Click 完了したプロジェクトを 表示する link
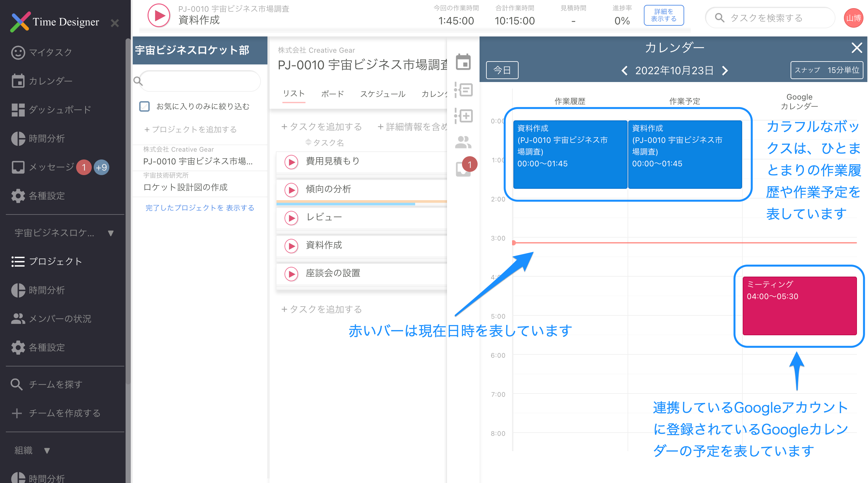The height and width of the screenshot is (483, 868). tap(199, 208)
